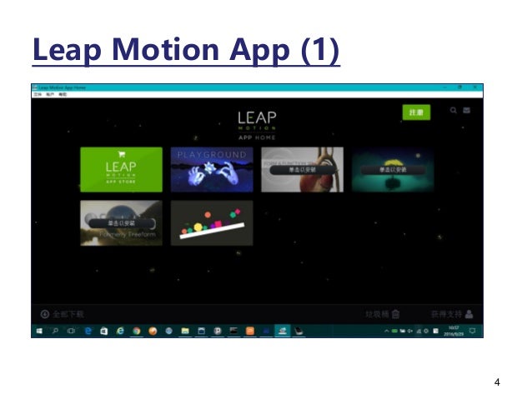Click the active Leap Motion taskbar icon
Image resolution: width=532 pixels, height=399 pixels.
(283, 331)
